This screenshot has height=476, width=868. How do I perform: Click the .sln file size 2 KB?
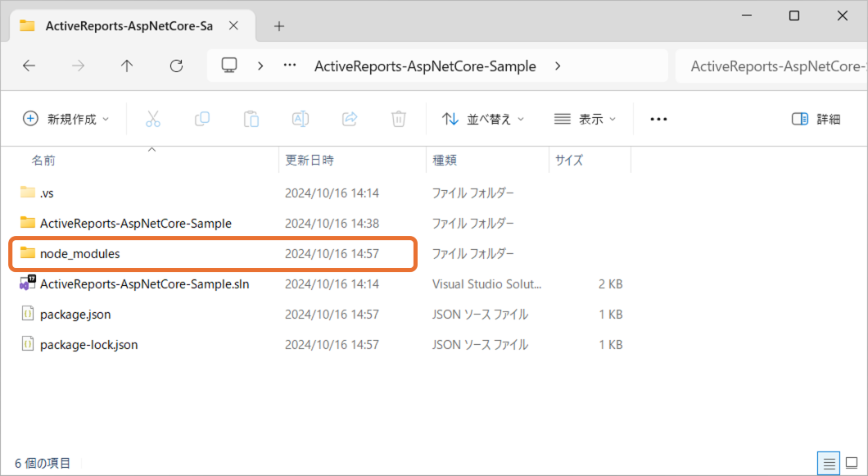[611, 284]
